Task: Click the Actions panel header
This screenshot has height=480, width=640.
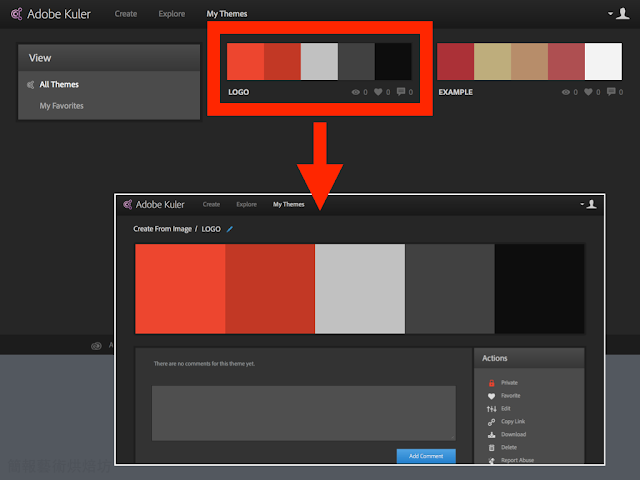Action: [529, 358]
